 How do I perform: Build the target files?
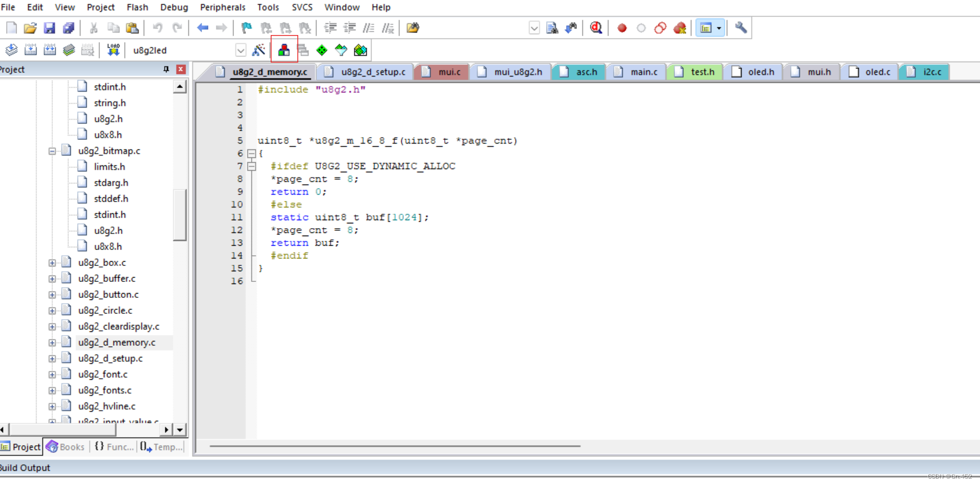click(x=30, y=50)
